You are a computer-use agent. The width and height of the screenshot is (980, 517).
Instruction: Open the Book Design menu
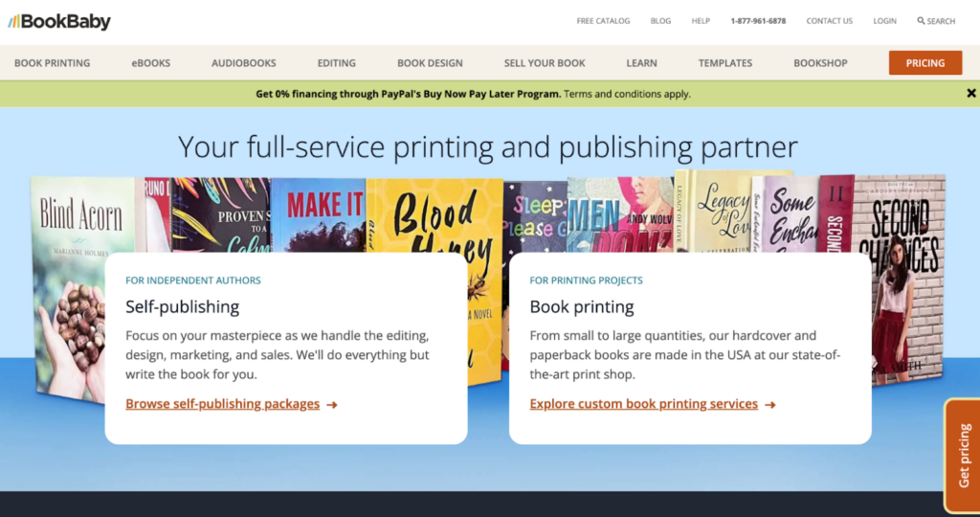click(430, 63)
